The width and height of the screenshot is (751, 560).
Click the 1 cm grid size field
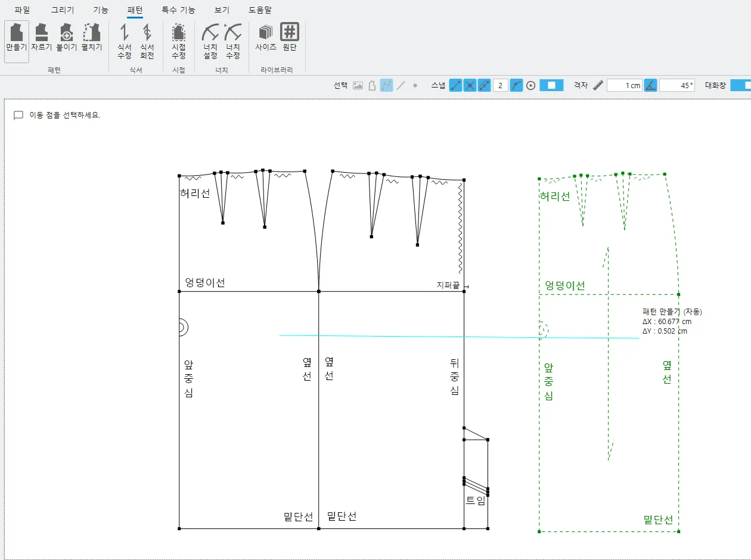coord(624,85)
